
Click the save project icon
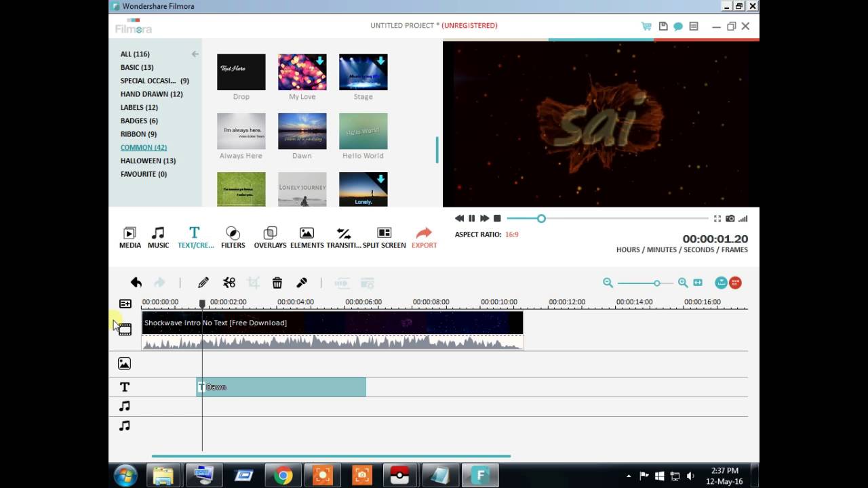tap(663, 26)
